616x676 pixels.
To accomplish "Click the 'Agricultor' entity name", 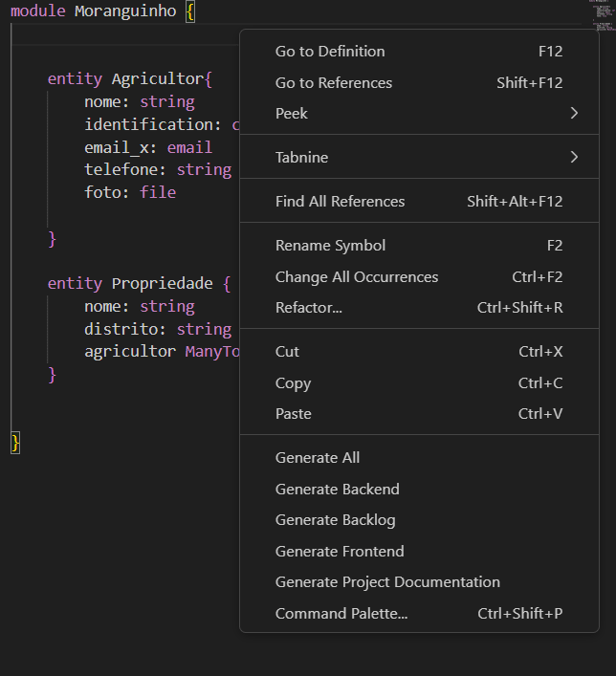I will click(x=158, y=79).
